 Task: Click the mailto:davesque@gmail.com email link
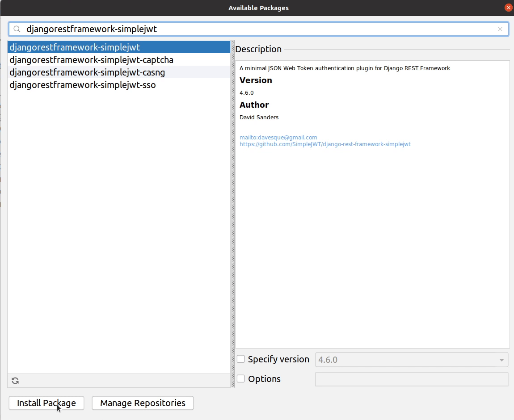(278, 137)
